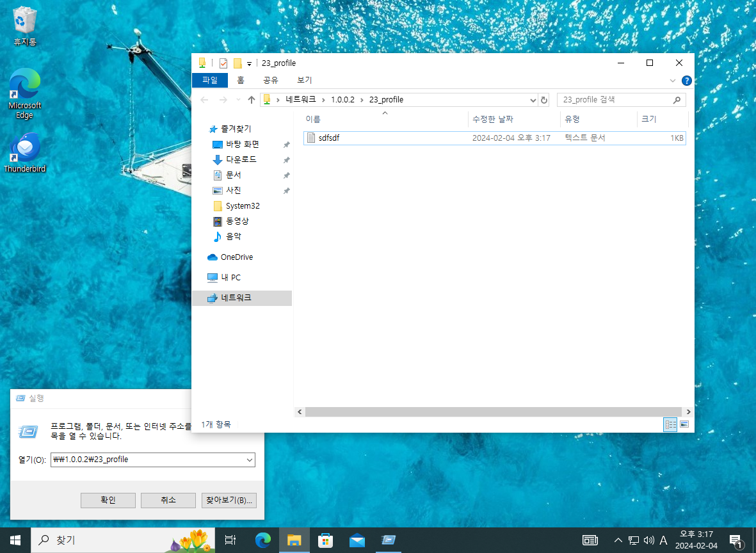This screenshot has width=756, height=553.
Task: Launch Microsoft Edge from desktop shortcut
Action: (x=24, y=94)
